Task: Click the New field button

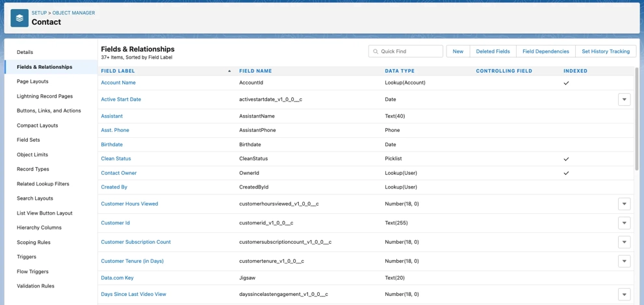Action: pos(458,51)
